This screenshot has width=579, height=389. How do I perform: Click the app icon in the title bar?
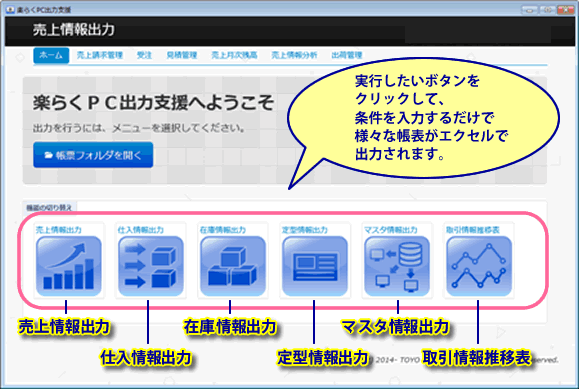[10, 10]
